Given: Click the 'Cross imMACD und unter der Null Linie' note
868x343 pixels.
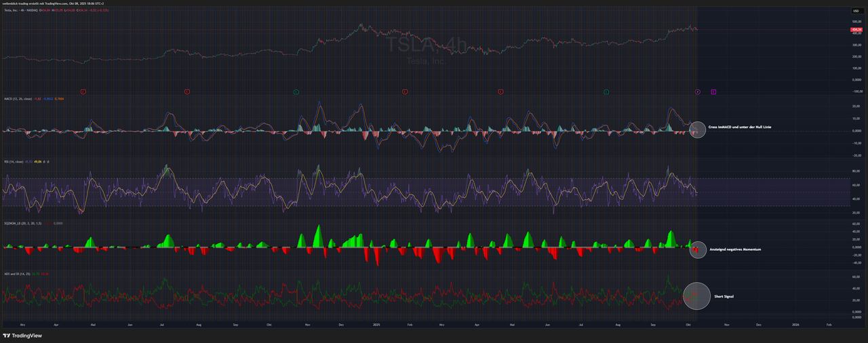Looking at the screenshot, I should coord(739,127).
